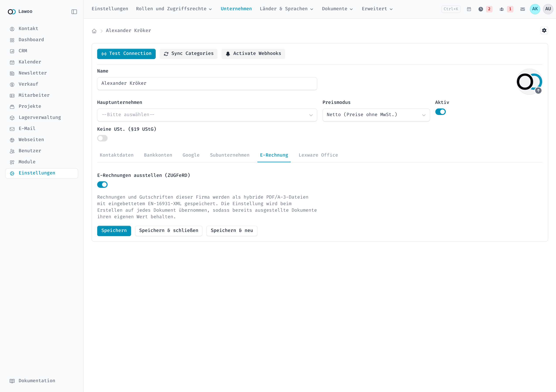Open Hauptunternehmen dropdown

point(207,115)
